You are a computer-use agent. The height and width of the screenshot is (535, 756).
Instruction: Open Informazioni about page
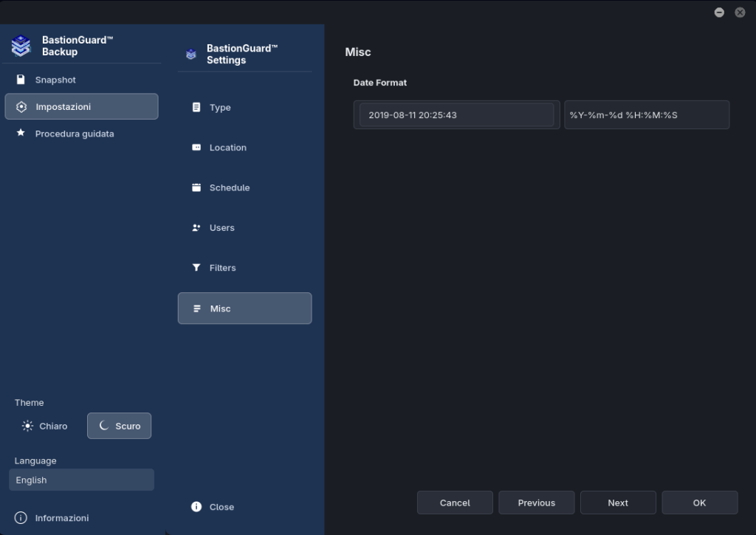tap(81, 518)
